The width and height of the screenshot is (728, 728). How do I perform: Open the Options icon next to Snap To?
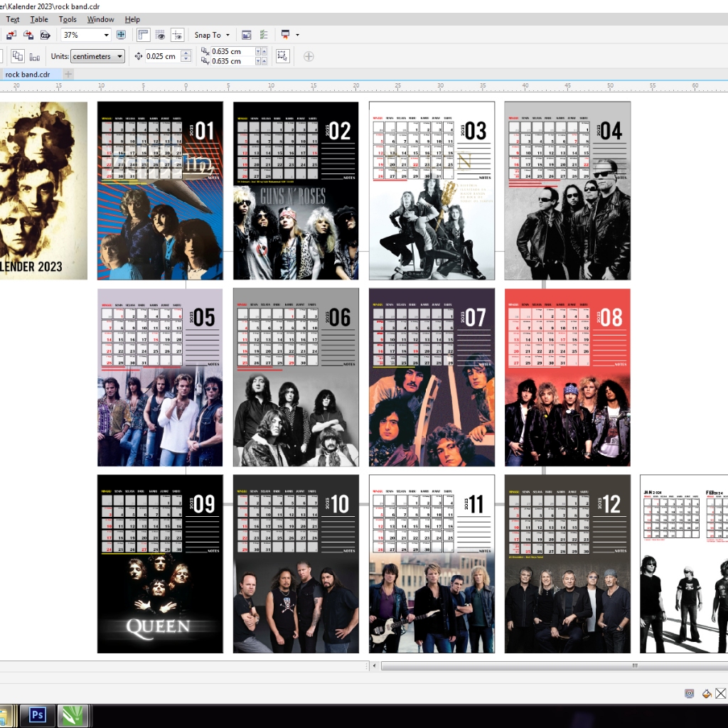tap(264, 35)
